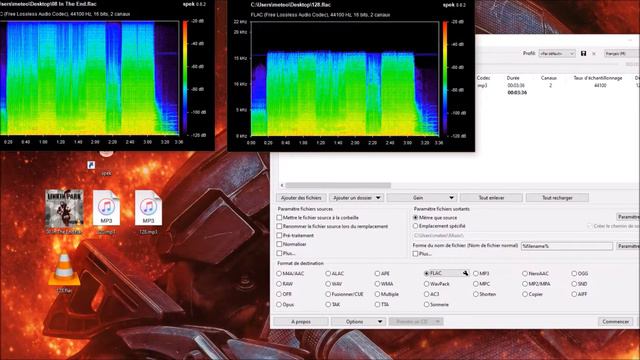Choose TAK destination format
Screen dimensions: 640x360
coord(328,304)
